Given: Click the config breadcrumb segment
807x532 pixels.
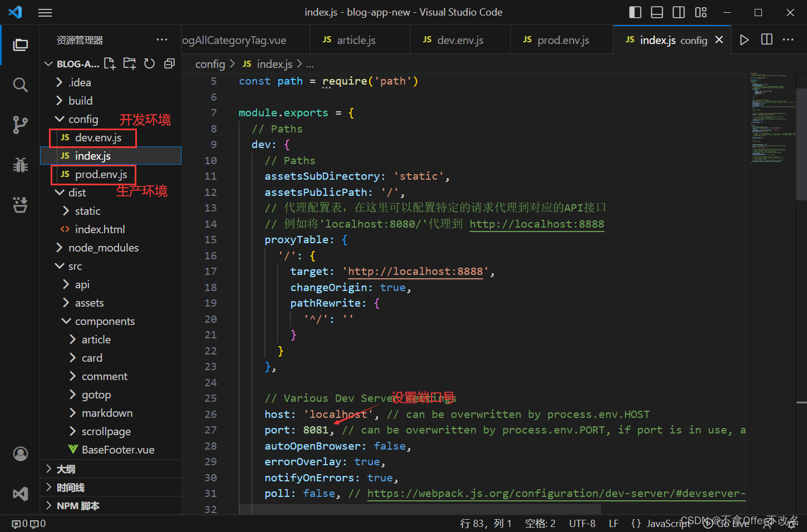Looking at the screenshot, I should (210, 64).
